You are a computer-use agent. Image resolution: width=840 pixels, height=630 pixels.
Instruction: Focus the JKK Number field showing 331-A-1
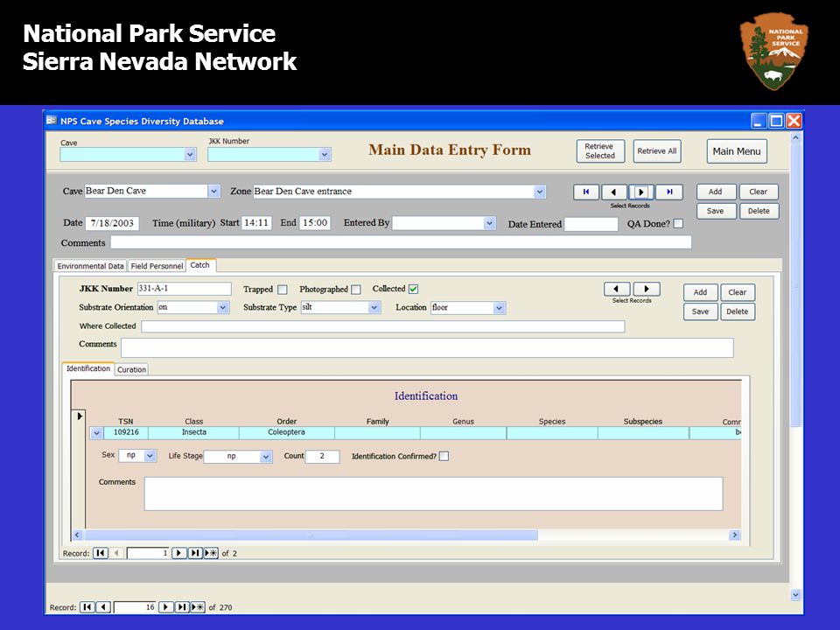point(185,289)
